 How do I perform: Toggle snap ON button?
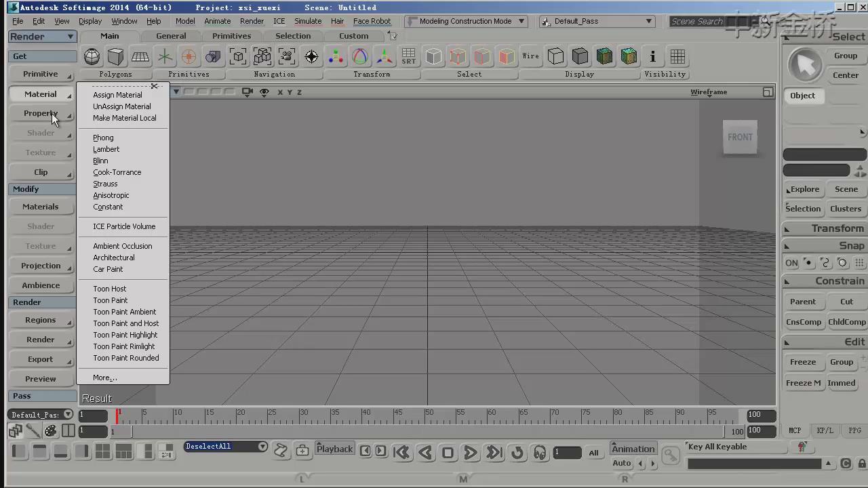791,263
